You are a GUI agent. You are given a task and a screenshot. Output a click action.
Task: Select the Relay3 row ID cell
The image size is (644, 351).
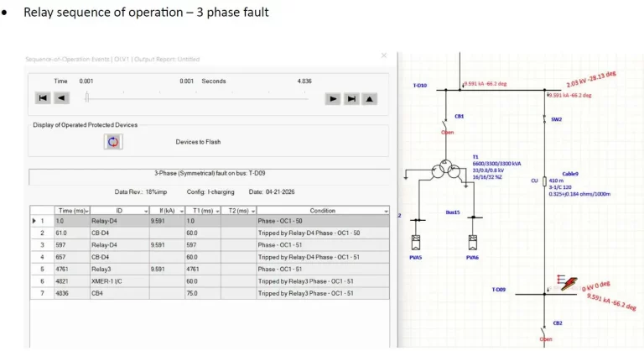point(120,269)
